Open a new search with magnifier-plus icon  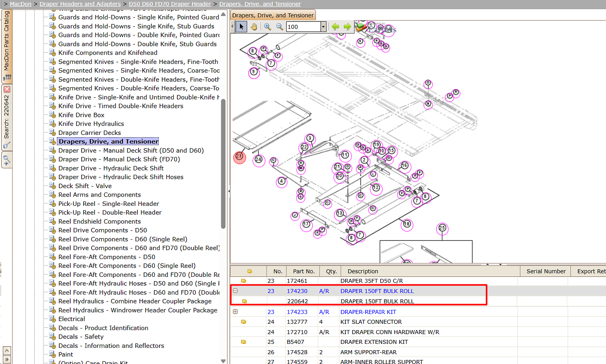(x=7, y=160)
